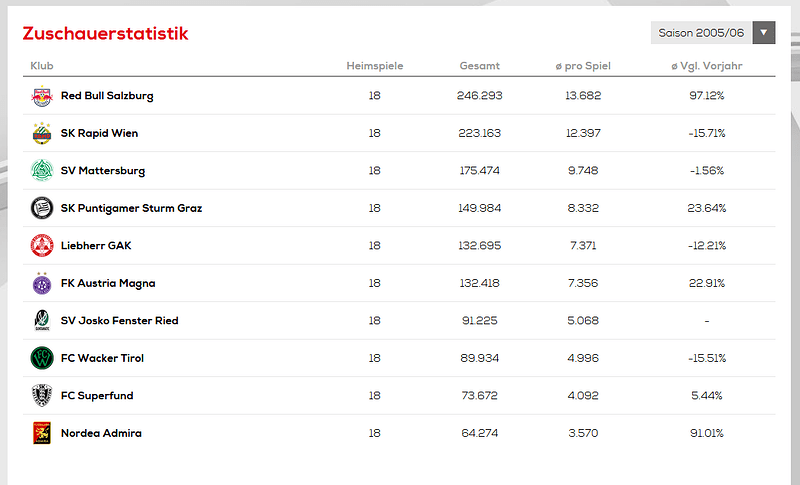The height and width of the screenshot is (485, 800).
Task: Click Heimspiele value 18 for Nordea Admira
Action: coord(374,433)
